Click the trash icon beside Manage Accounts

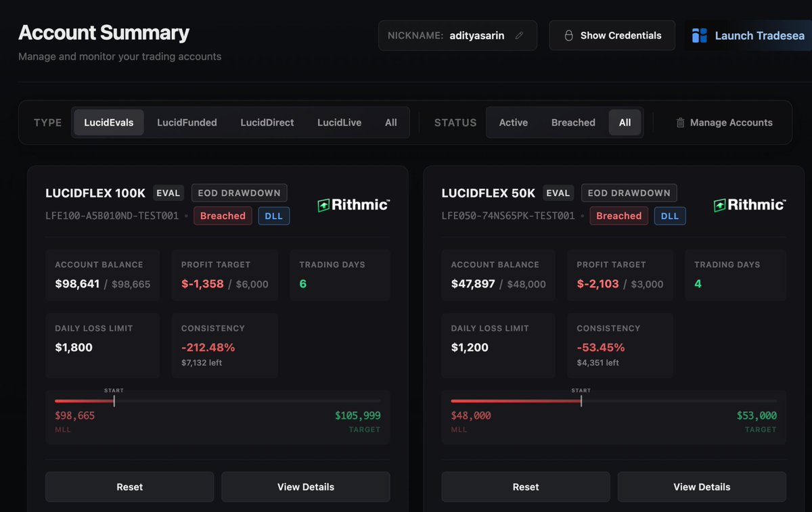click(x=680, y=122)
